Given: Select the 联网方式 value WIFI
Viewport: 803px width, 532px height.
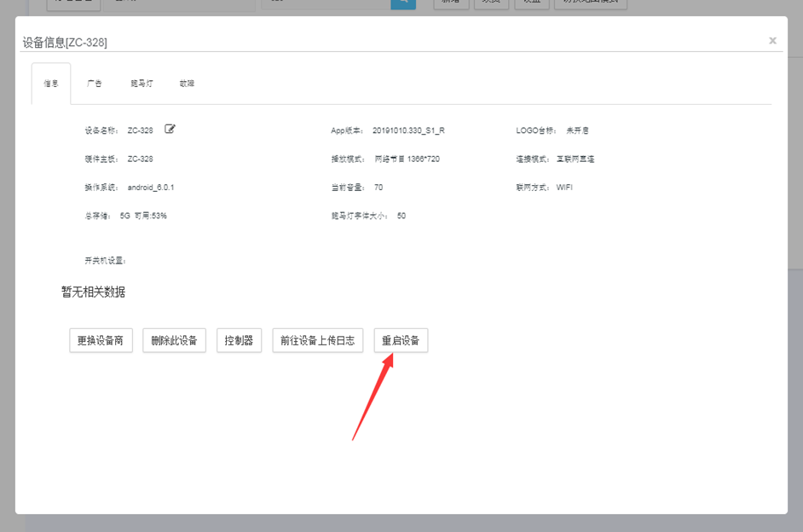Looking at the screenshot, I should point(564,188).
